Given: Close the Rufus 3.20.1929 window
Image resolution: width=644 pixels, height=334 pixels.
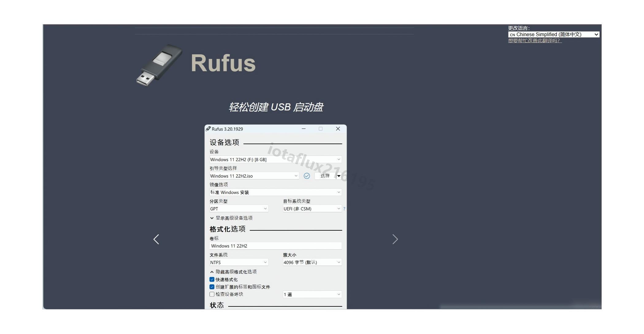Looking at the screenshot, I should pyautogui.click(x=338, y=129).
